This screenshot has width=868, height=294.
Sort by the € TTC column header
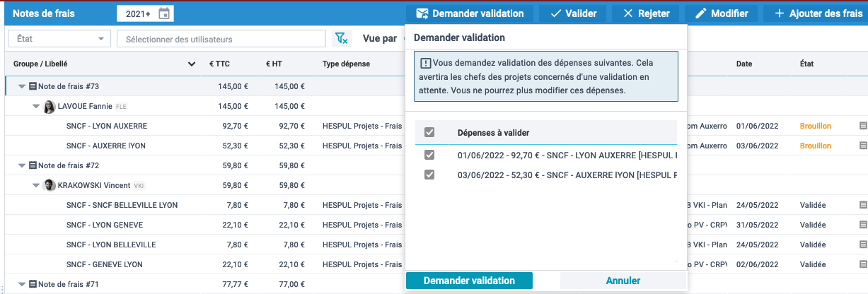pyautogui.click(x=219, y=64)
